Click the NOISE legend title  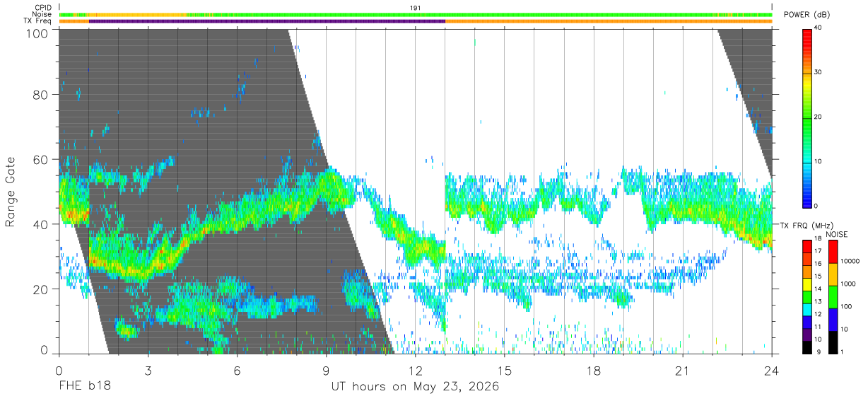point(837,234)
